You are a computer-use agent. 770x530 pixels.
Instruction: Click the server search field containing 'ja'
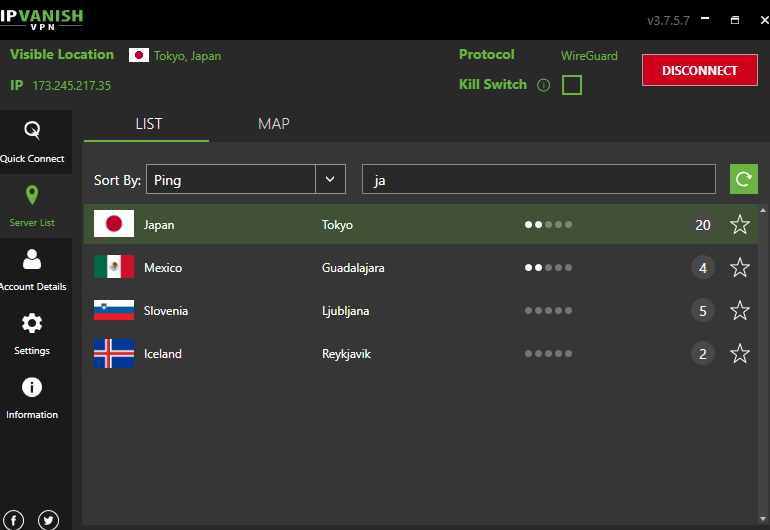(x=539, y=179)
